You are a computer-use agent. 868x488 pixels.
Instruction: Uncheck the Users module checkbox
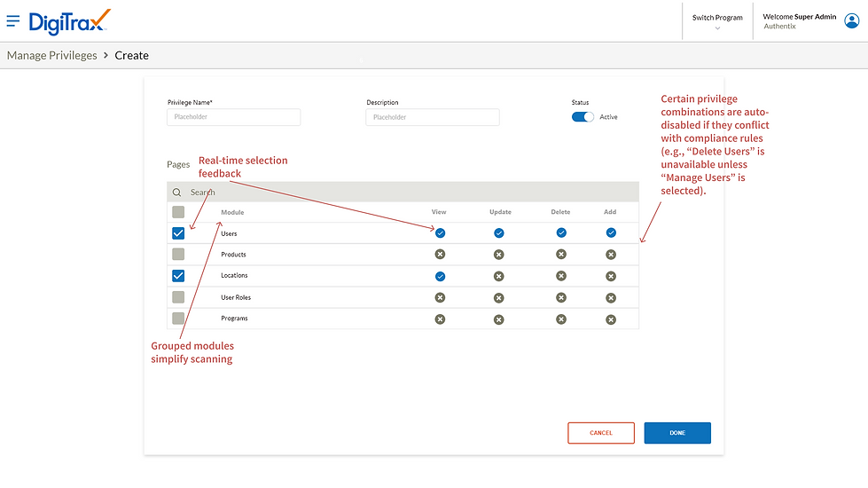[178, 233]
